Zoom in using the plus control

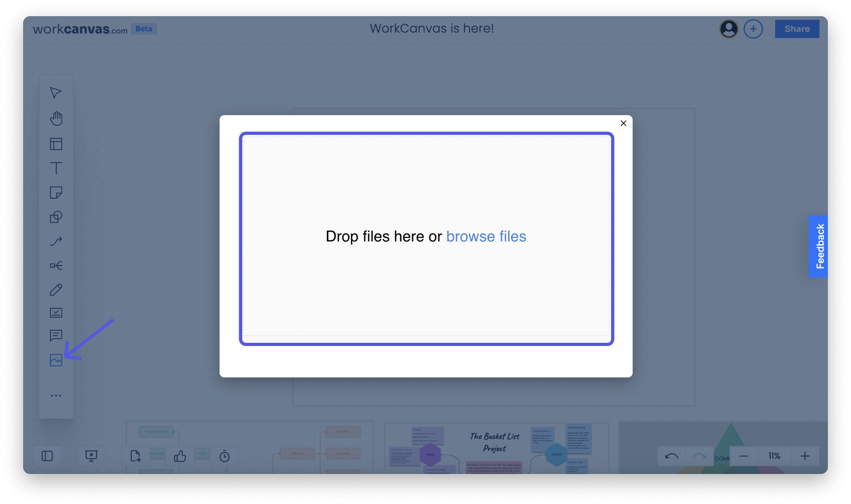tap(805, 456)
